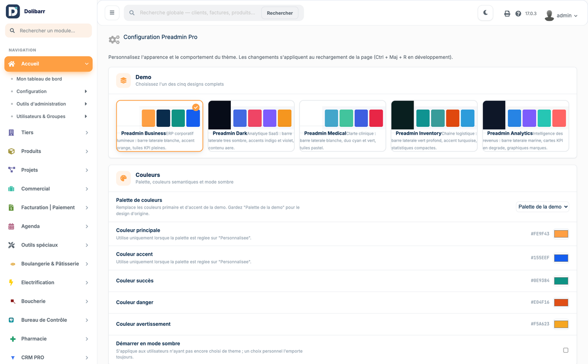Collapse the Accueil menu chevron
588x364 pixels.
[87, 64]
